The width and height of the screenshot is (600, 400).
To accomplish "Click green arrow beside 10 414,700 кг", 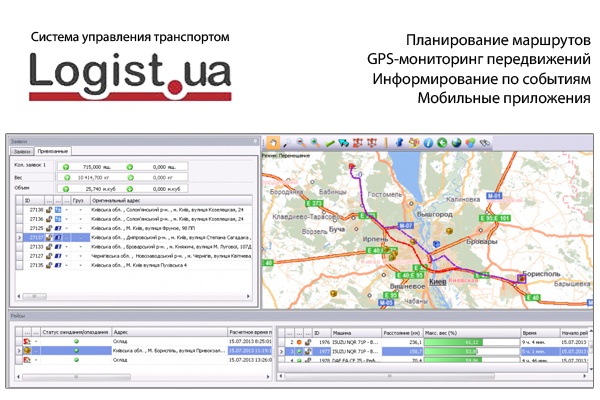I will (x=67, y=178).
